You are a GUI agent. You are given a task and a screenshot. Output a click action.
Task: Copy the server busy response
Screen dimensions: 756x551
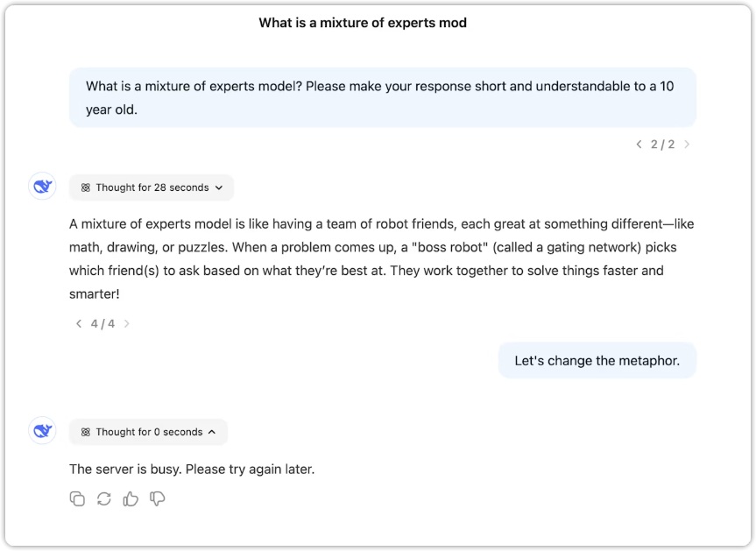tap(77, 498)
